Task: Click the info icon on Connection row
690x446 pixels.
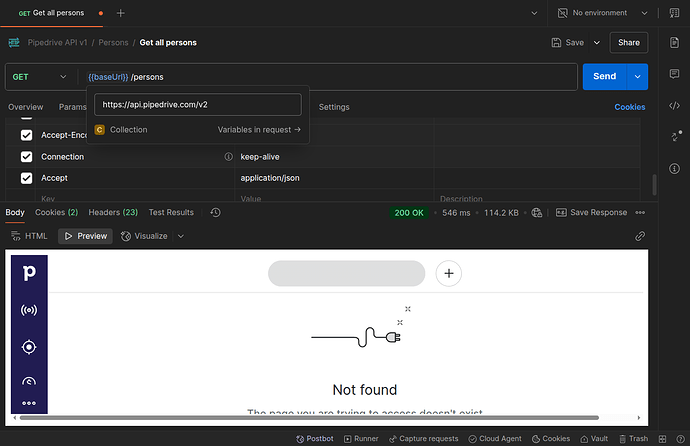Action: (x=228, y=157)
